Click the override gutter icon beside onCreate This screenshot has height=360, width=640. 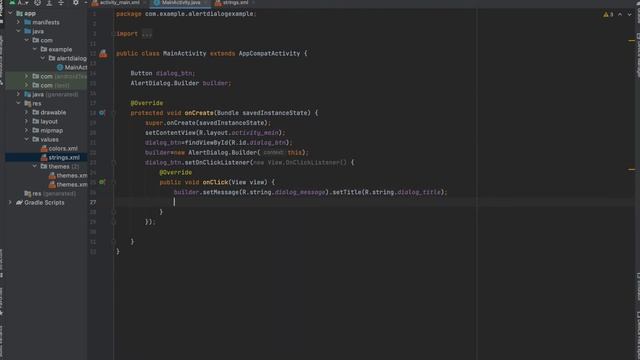tap(102, 113)
